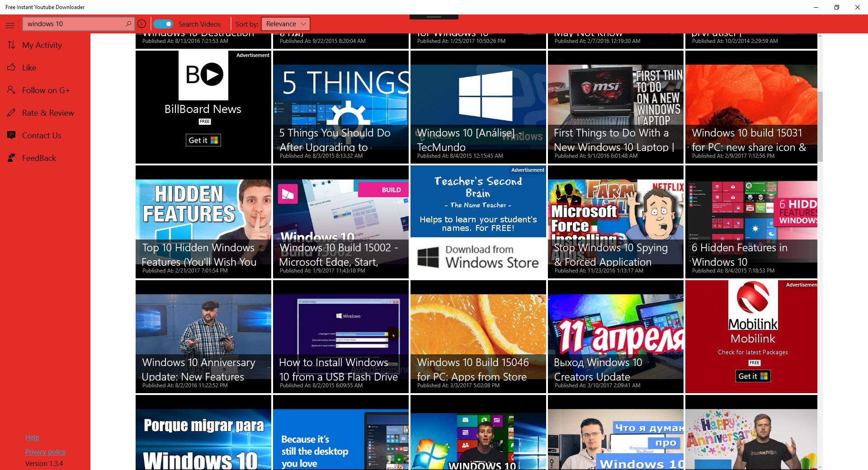Open How to Install Windows 10 from USB video
Image resolution: width=868 pixels, height=470 pixels.
tap(341, 337)
